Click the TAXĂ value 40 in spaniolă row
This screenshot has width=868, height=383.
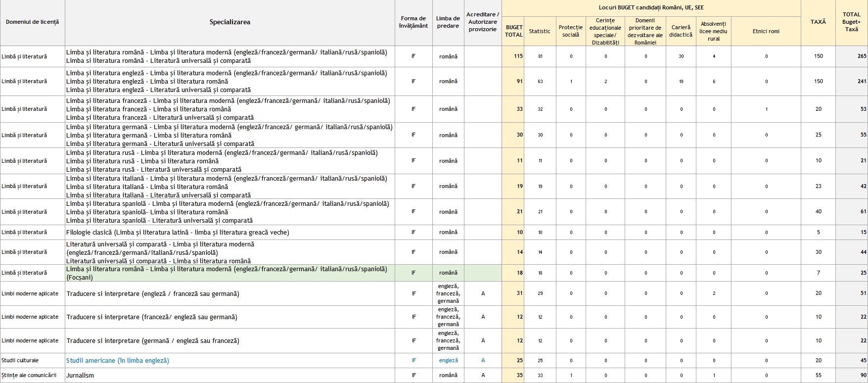coord(819,212)
